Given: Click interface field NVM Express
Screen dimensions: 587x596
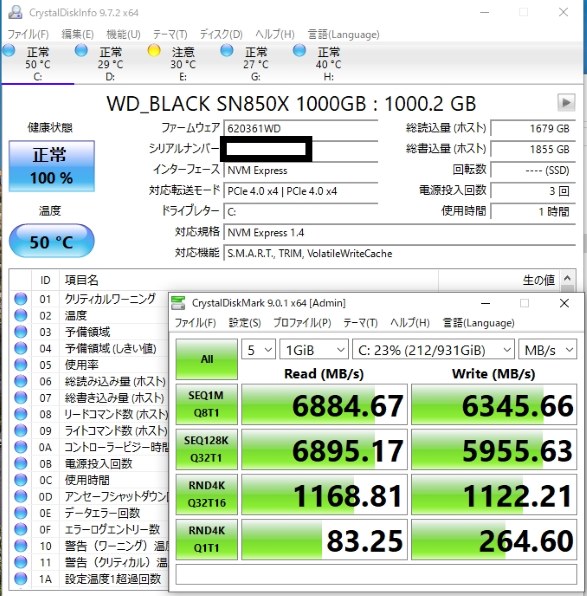Looking at the screenshot, I should pyautogui.click(x=301, y=170).
